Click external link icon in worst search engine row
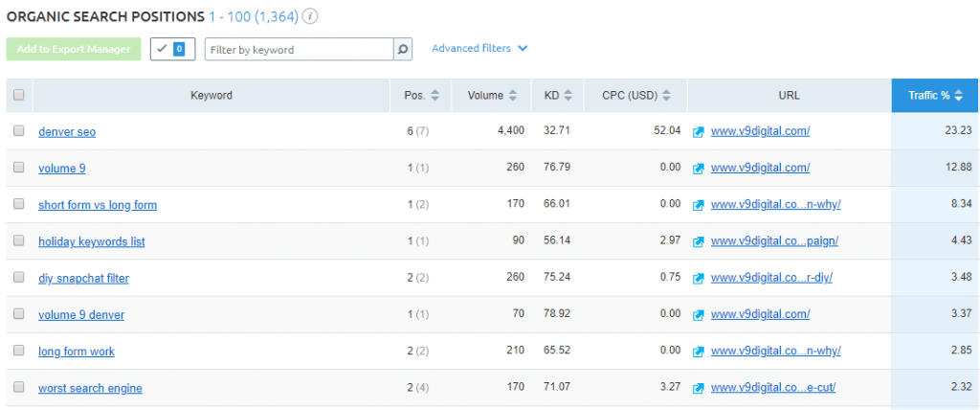 tap(699, 388)
